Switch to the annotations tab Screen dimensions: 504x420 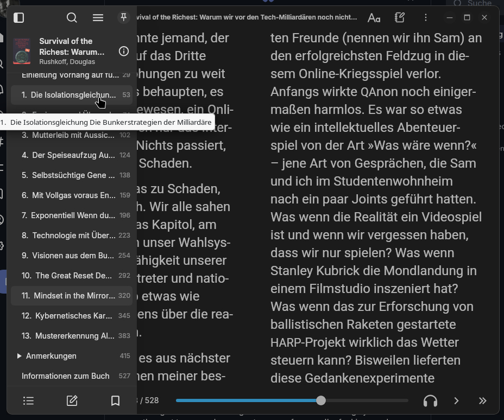pos(72,400)
